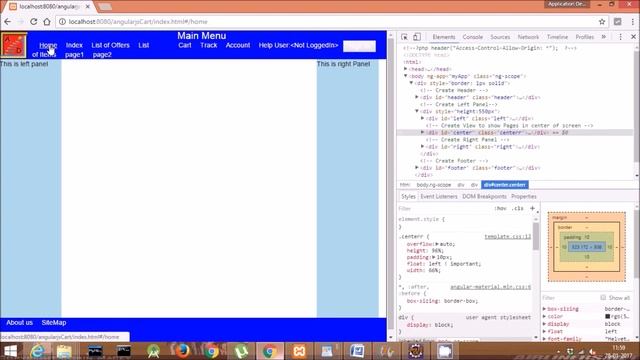
Task: Expand the div id right node
Action: click(422, 147)
